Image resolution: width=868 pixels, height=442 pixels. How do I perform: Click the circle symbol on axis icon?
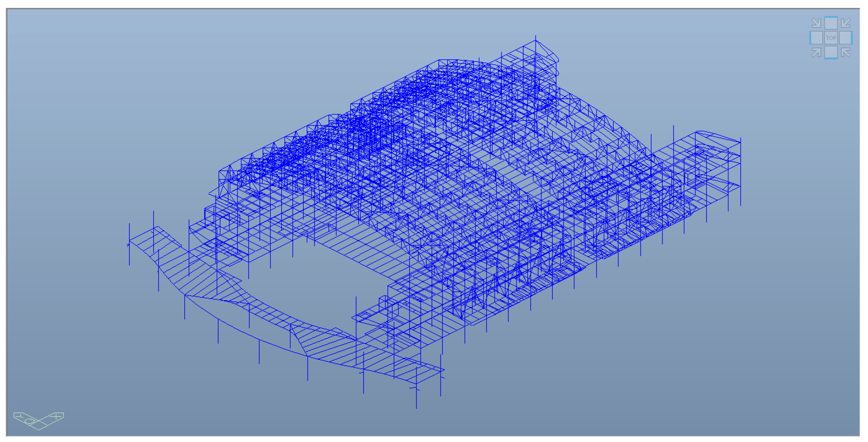pyautogui.click(x=29, y=421)
